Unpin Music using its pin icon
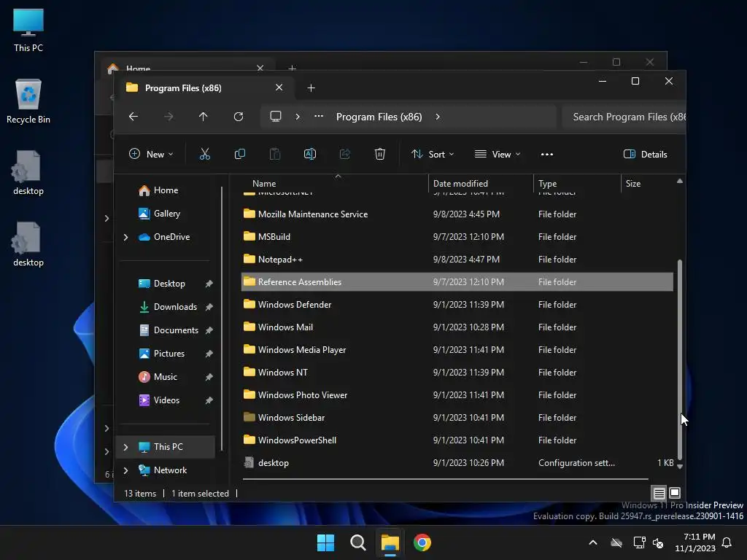747x560 pixels. 209,377
